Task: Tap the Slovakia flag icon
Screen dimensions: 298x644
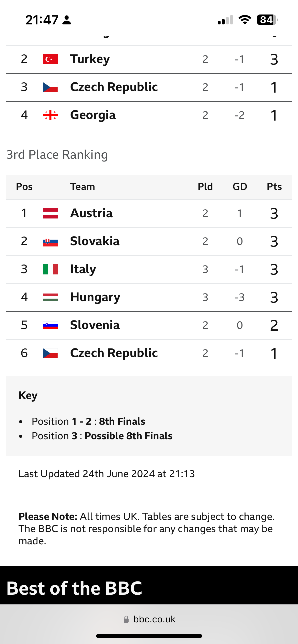Action: tap(50, 241)
